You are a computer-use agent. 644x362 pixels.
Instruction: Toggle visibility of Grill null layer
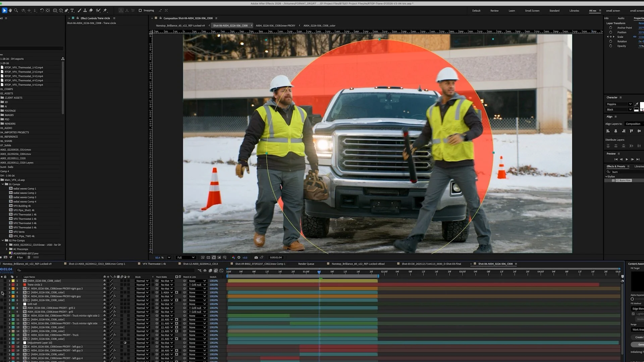click(2, 304)
